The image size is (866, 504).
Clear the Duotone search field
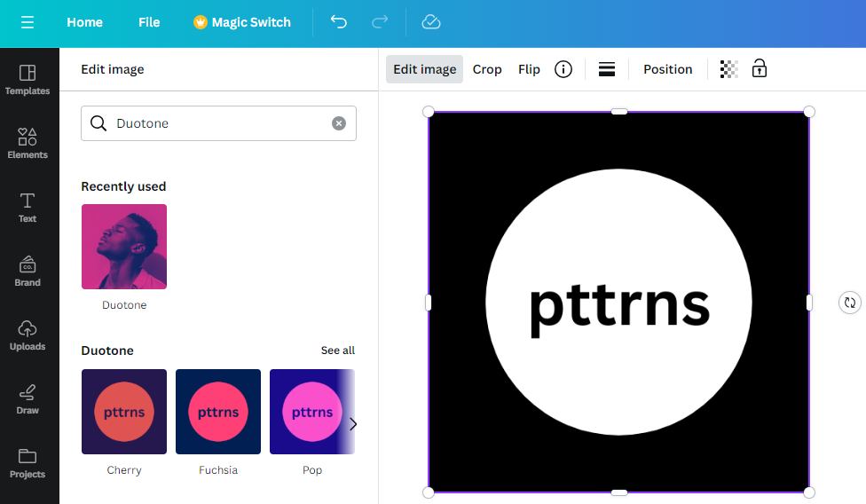click(x=339, y=123)
